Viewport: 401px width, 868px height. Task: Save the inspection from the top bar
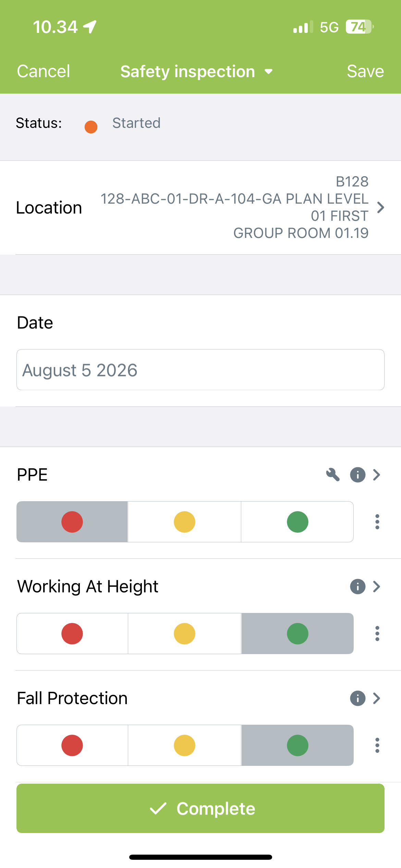click(365, 71)
